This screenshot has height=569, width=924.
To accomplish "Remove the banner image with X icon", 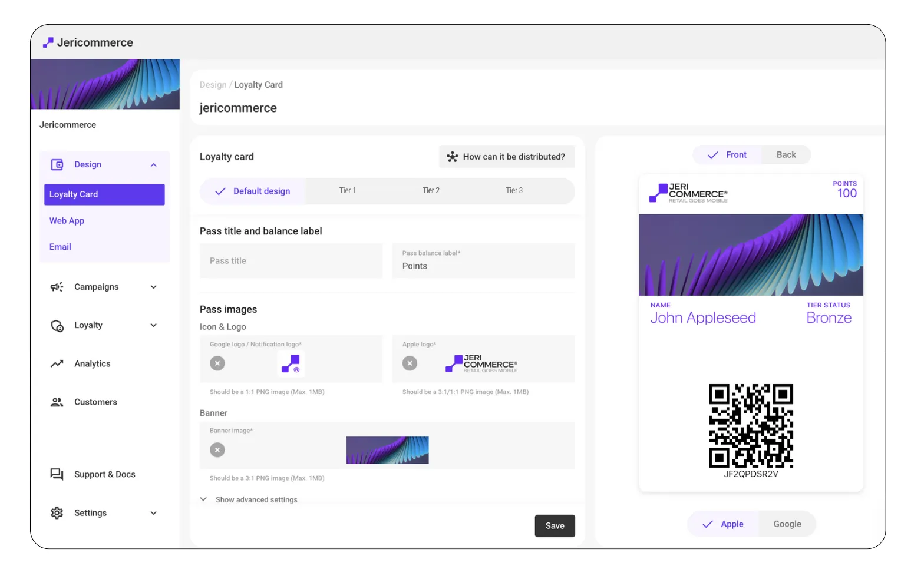I will (x=217, y=450).
